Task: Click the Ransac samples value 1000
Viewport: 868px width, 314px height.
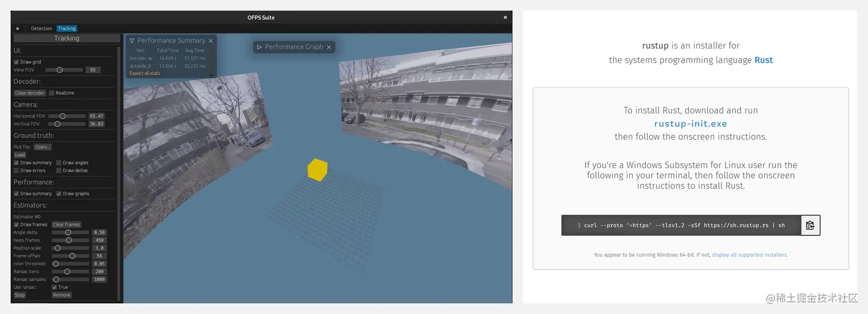Action: pyautogui.click(x=99, y=280)
